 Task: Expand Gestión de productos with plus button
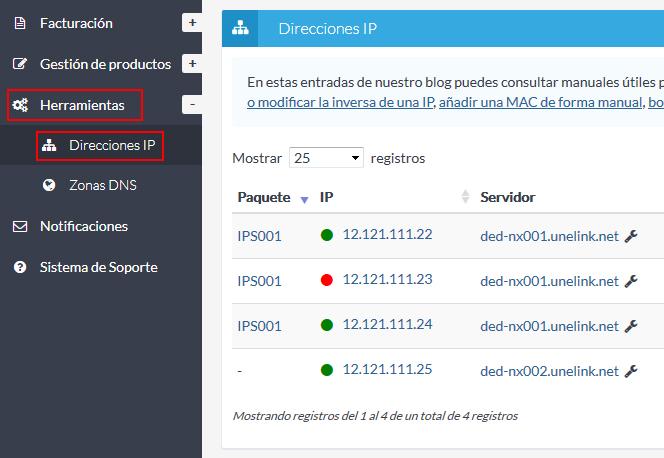[192, 63]
